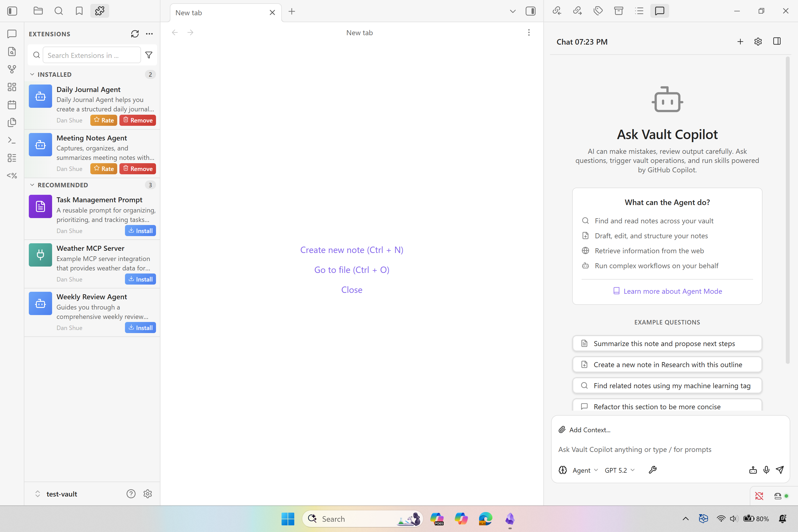The height and width of the screenshot is (532, 798).
Task: Open extensions more options menu
Action: click(149, 34)
